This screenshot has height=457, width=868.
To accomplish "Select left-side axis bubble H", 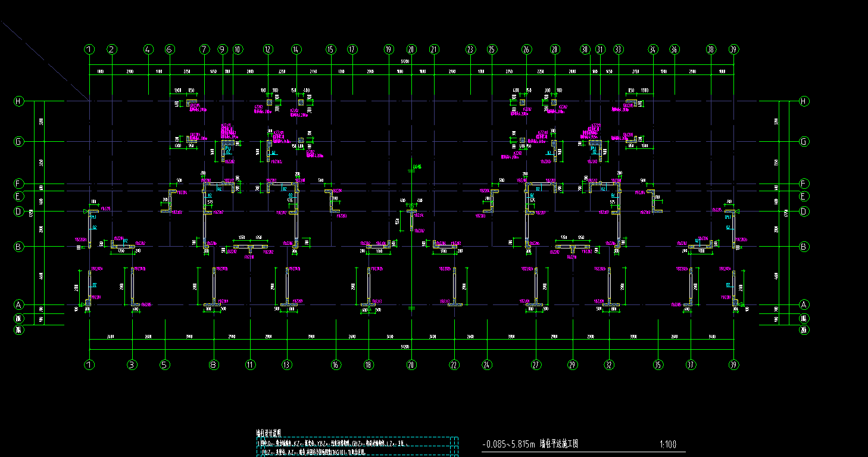I will click(x=18, y=101).
